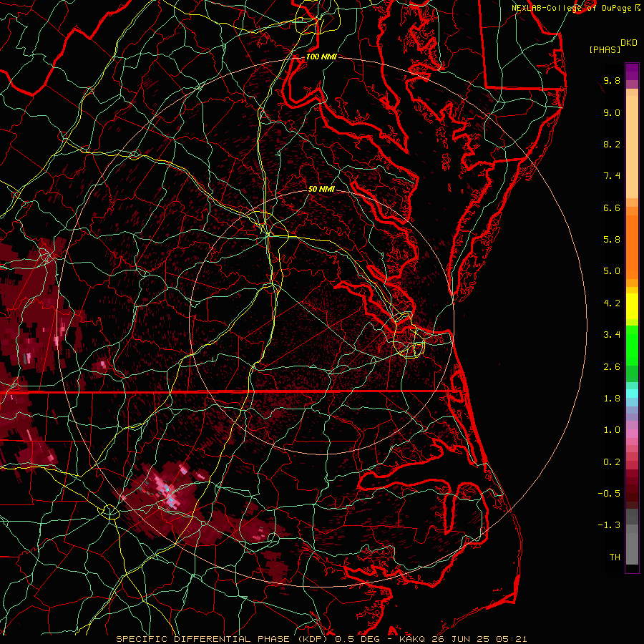Click the 3.4 scale value
The image size is (644, 644).
pos(612,335)
